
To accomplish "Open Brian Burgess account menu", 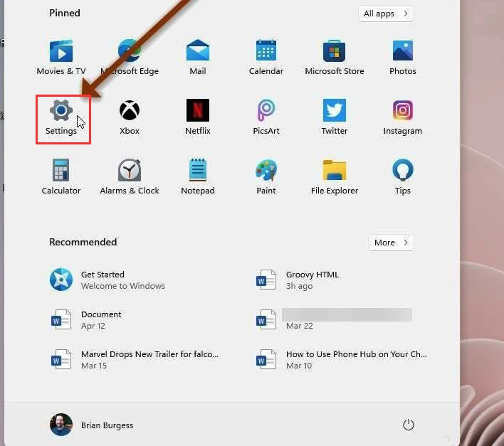I will (x=91, y=425).
